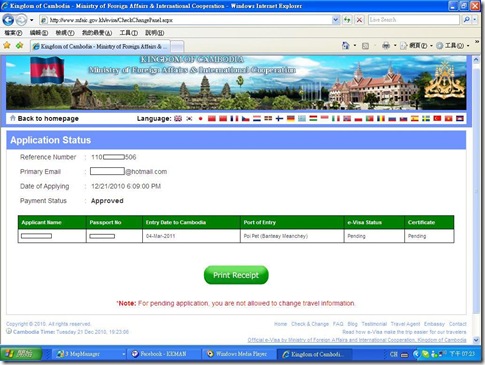
Task: Switch to the Facebook taskbar window
Action: click(163, 354)
